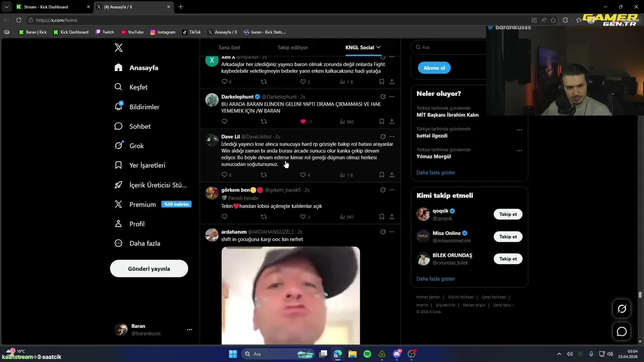This screenshot has width=644, height=362.
Task: Unlike Darkelephunt's post with pink heart
Action: point(303,122)
